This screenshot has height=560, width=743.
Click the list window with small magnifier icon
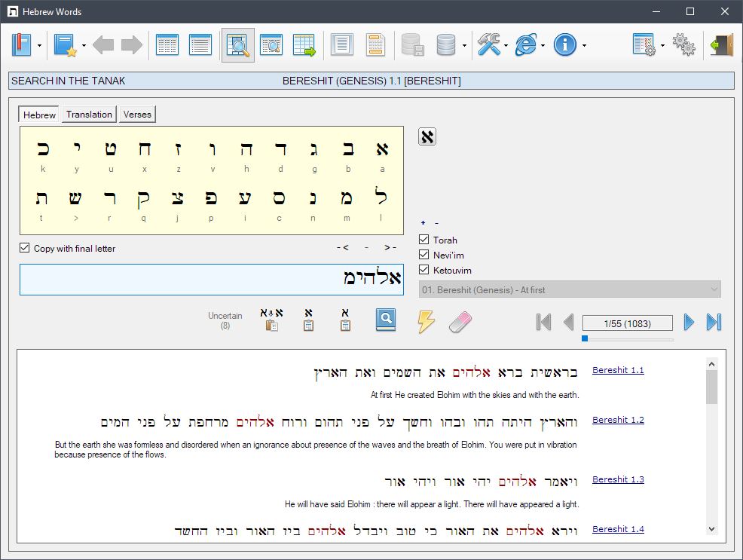271,45
